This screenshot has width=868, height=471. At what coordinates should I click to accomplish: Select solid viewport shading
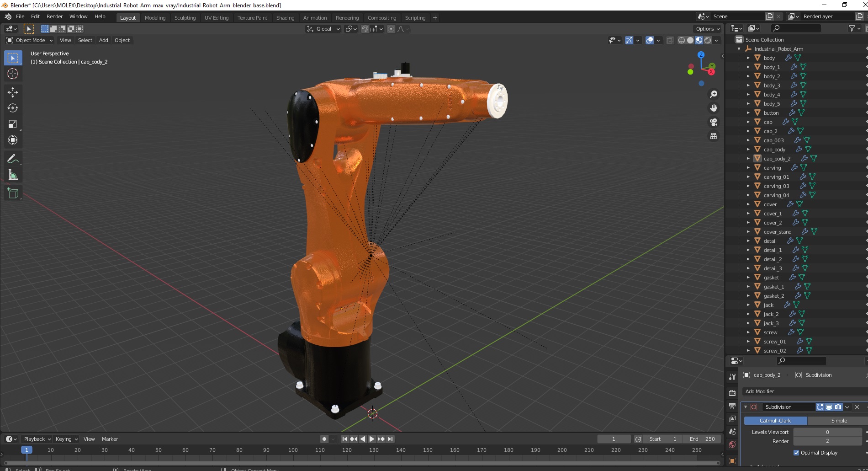point(690,40)
